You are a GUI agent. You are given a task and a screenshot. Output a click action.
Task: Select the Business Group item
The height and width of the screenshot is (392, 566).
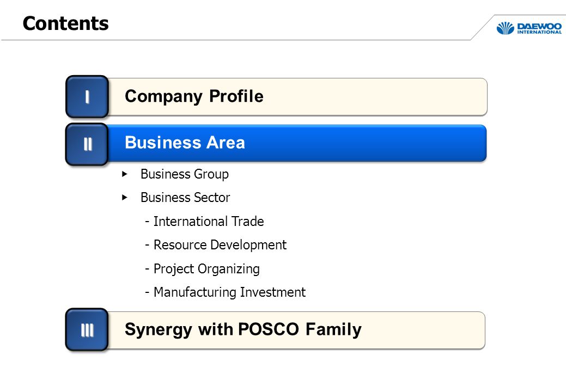(185, 175)
